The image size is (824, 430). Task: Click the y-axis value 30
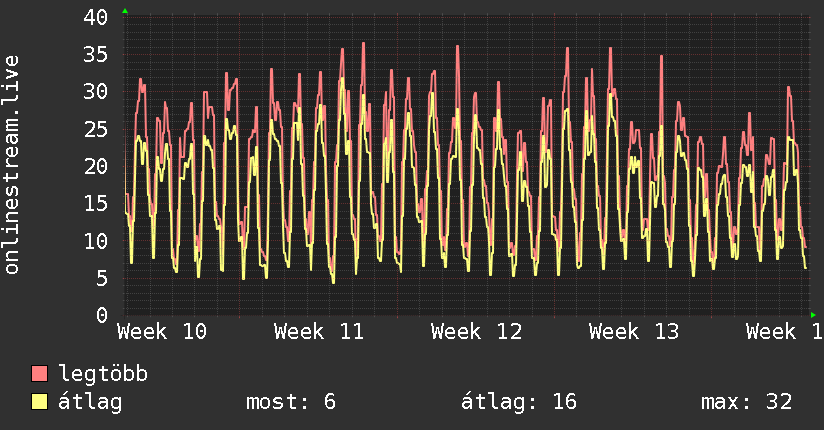(x=96, y=92)
